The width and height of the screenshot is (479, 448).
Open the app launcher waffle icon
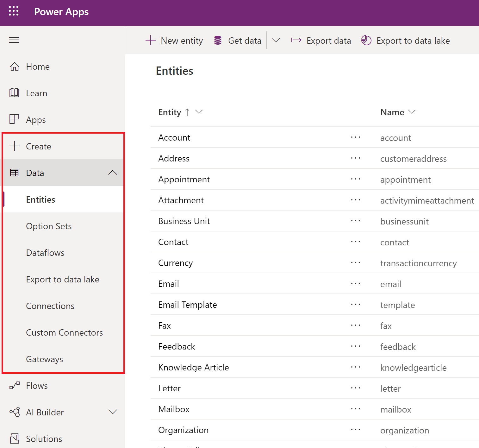tap(14, 11)
